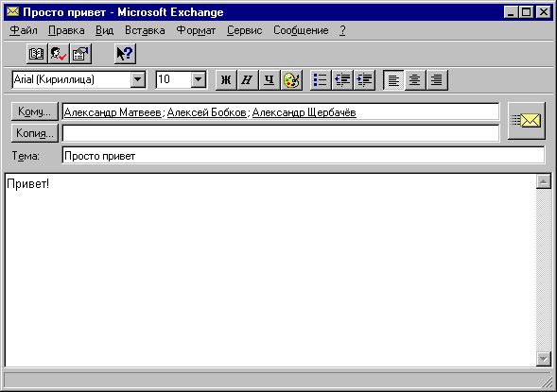Open the text color palette
This screenshot has width=557, height=392.
tap(291, 80)
